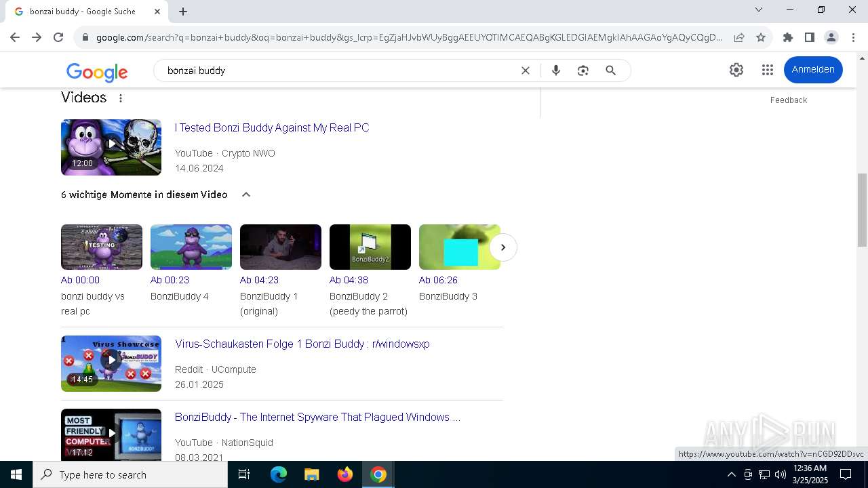Start voice search with microphone
Viewport: 868px width, 488px height.
556,70
